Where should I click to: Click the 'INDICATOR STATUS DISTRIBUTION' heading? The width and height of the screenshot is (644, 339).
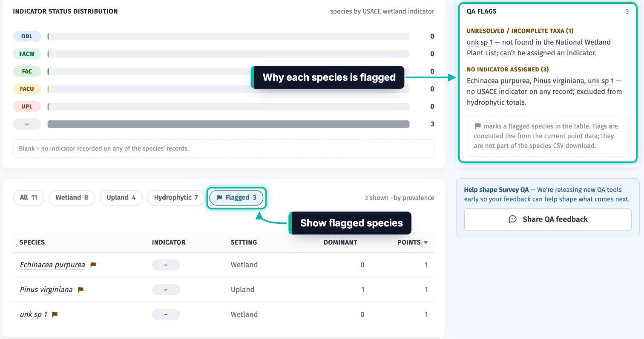[66, 11]
